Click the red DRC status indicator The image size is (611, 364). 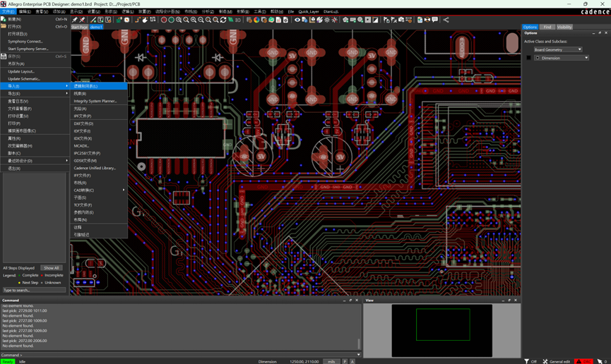[583, 361]
